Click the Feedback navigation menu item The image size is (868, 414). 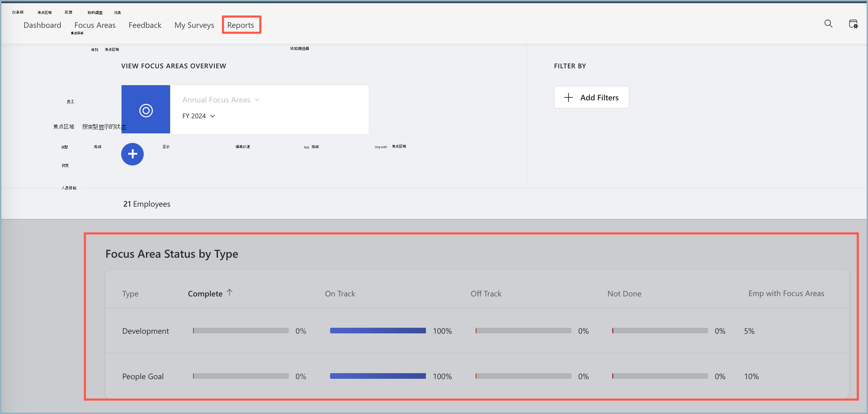[x=145, y=24]
